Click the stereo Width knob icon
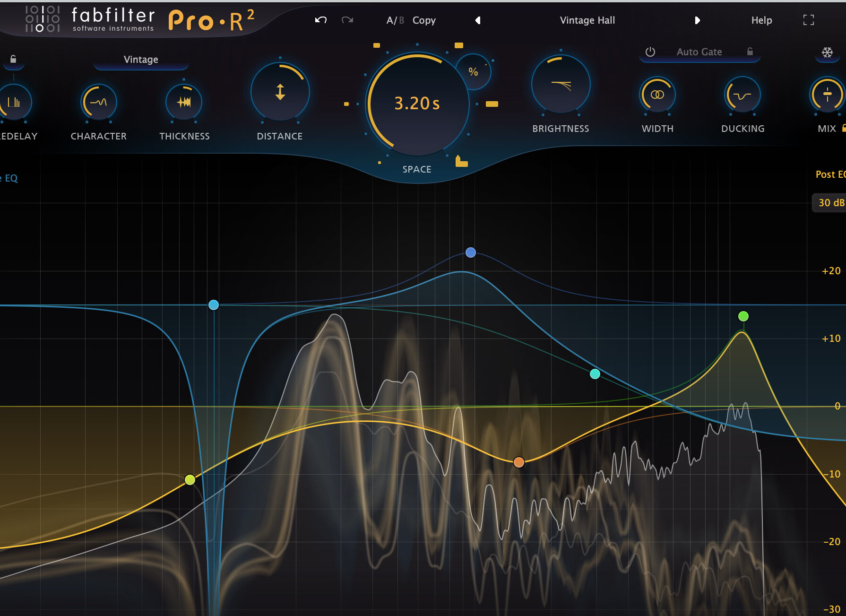The width and height of the screenshot is (846, 616). (x=657, y=94)
